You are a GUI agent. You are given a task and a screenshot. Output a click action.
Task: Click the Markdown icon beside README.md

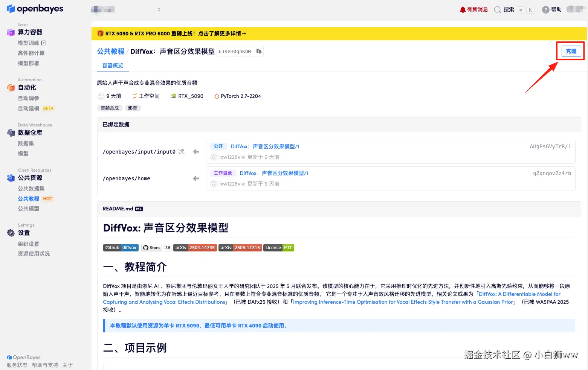pyautogui.click(x=139, y=209)
